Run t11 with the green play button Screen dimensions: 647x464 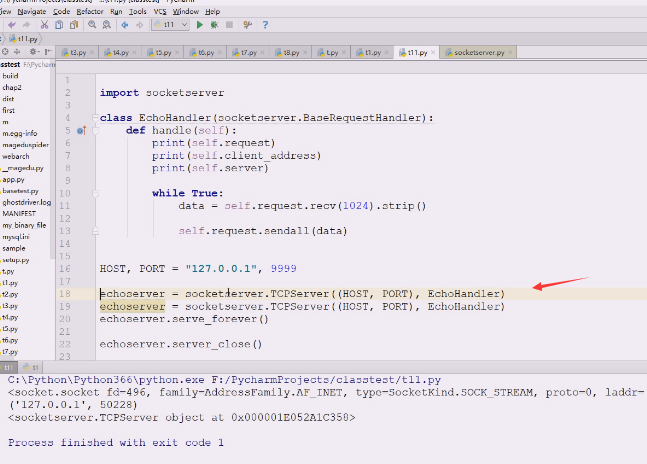pyautogui.click(x=200, y=25)
